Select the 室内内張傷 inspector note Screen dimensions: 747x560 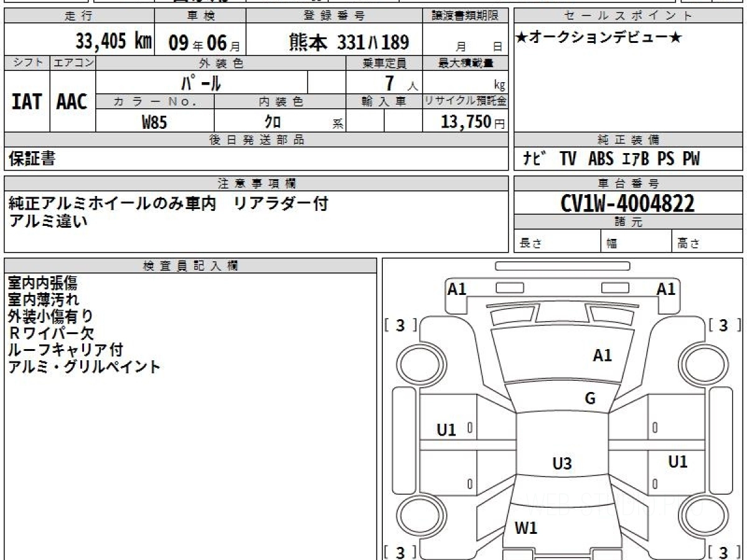click(43, 283)
